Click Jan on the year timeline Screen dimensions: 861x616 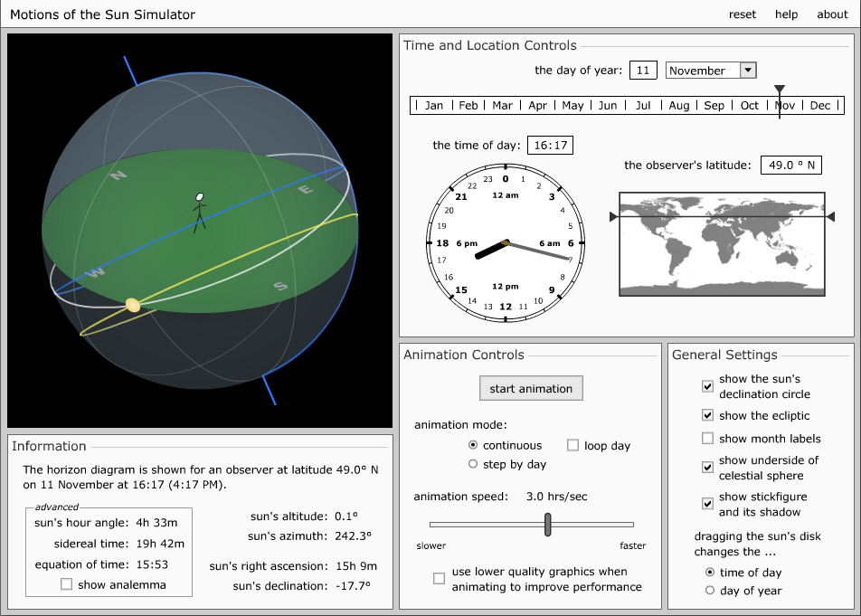(x=434, y=106)
